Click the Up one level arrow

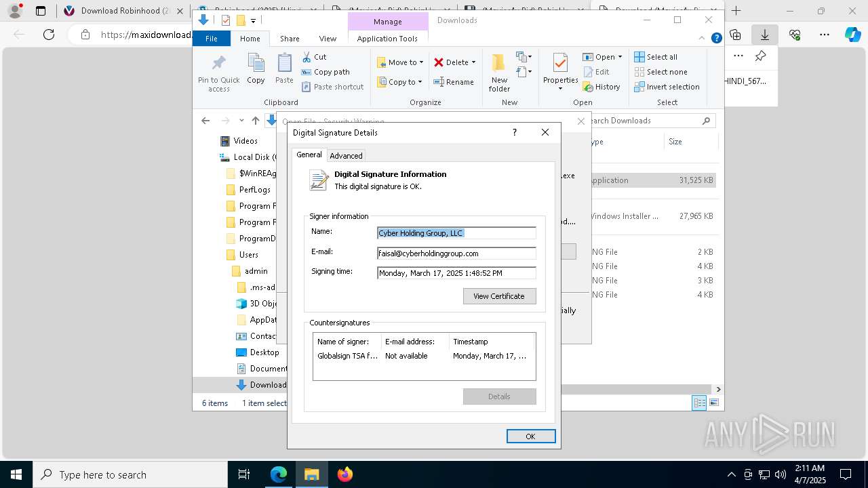[x=255, y=121]
